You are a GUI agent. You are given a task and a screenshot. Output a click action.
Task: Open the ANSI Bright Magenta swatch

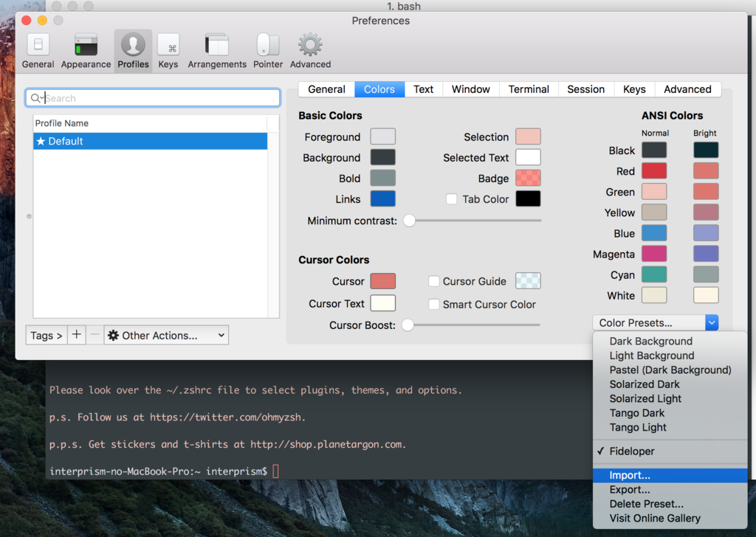coord(706,254)
